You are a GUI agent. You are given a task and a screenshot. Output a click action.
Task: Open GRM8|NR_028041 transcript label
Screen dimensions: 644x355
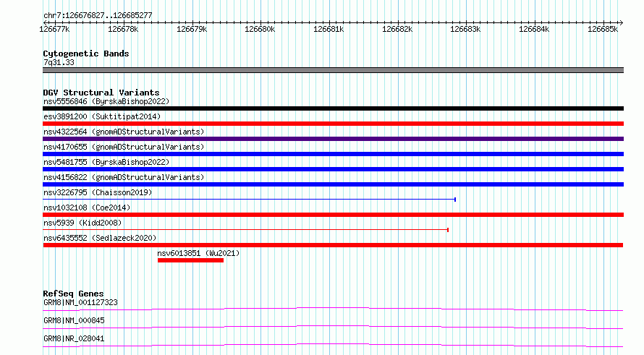click(74, 338)
